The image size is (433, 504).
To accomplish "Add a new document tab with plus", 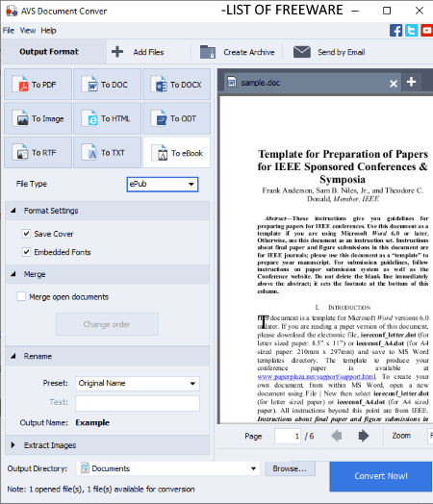I will coord(411,82).
